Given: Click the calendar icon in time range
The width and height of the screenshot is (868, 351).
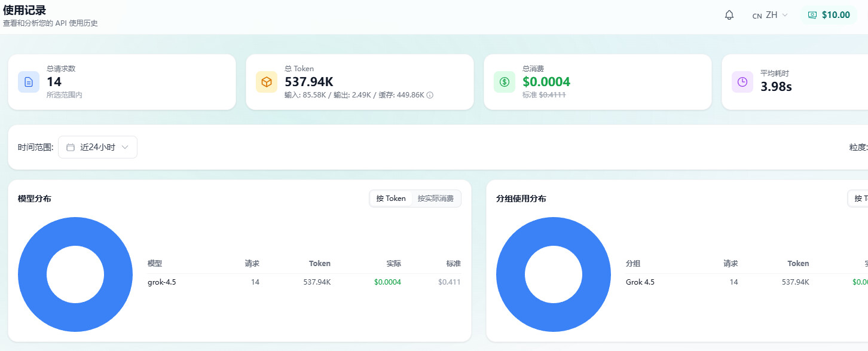Looking at the screenshot, I should [x=71, y=147].
